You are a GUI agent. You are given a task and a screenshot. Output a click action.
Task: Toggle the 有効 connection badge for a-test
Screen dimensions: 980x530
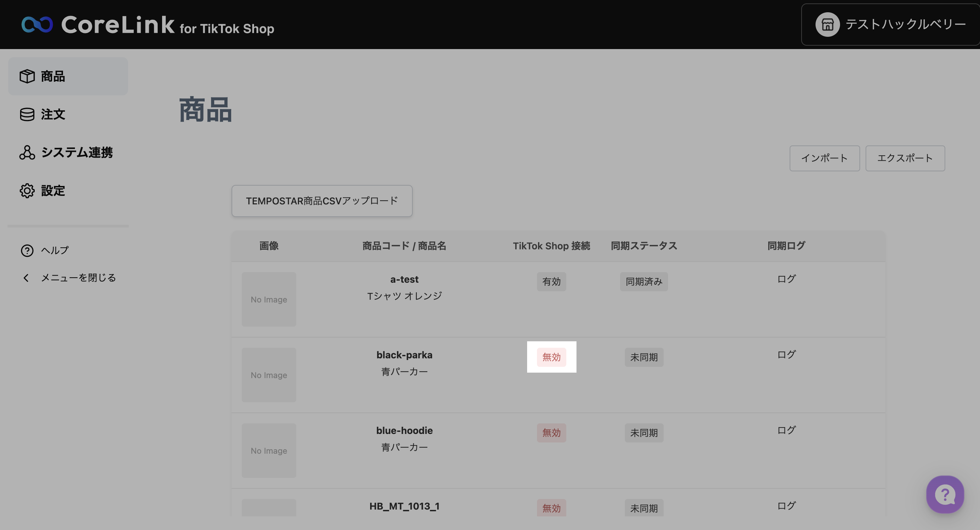551,282
